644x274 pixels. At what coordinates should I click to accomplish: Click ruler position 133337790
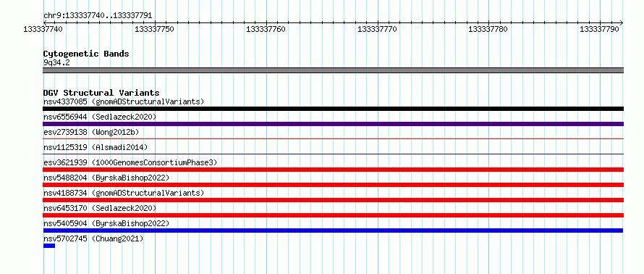point(599,29)
